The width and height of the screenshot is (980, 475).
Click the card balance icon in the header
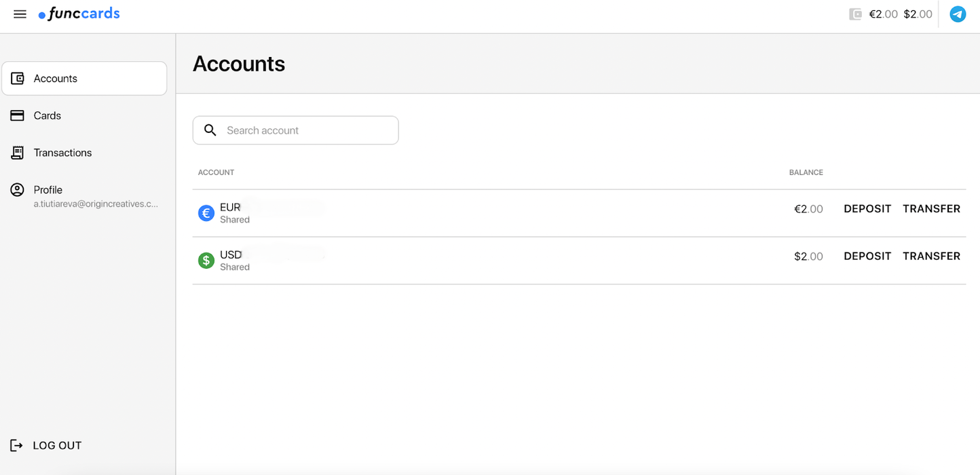854,14
